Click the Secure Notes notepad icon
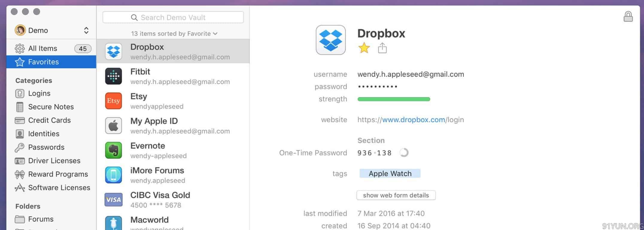This screenshot has height=230, width=644. 19,107
